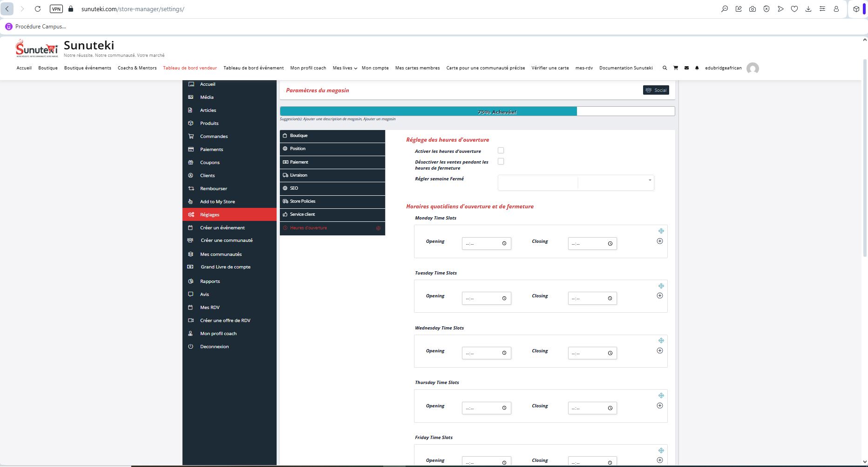868x467 pixels.
Task: Expand the 'Mes lives' menu
Action: point(345,68)
